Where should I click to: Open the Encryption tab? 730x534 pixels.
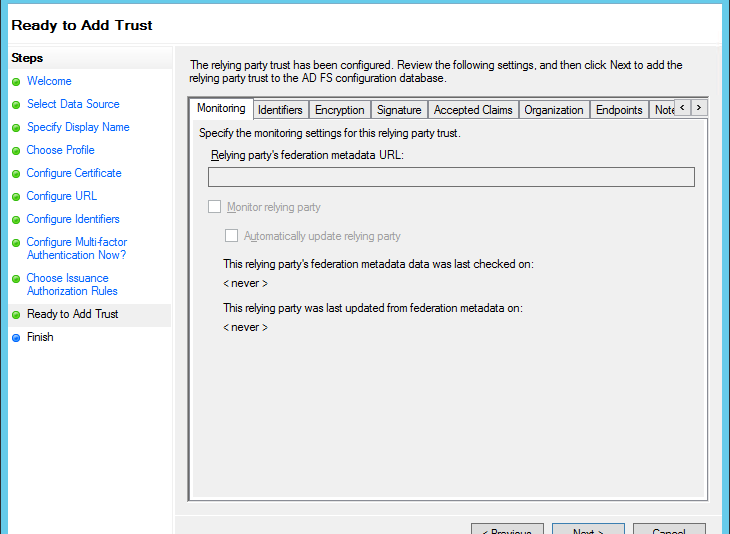(339, 110)
